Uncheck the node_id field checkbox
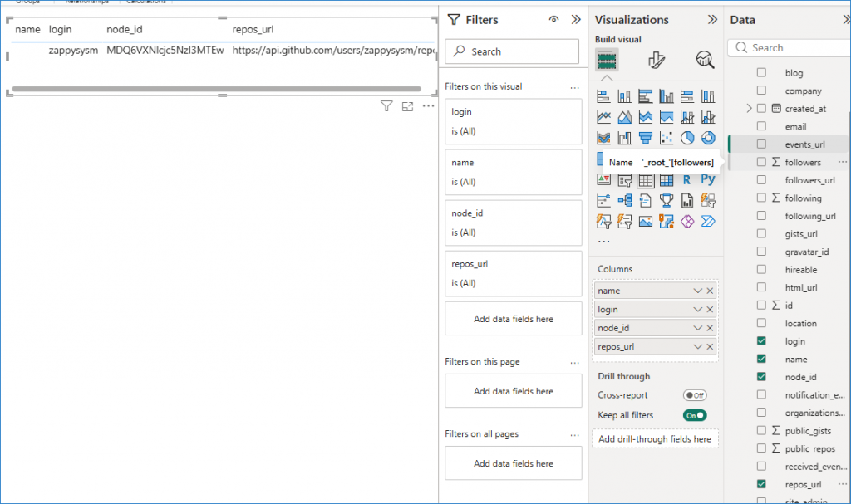 (761, 376)
